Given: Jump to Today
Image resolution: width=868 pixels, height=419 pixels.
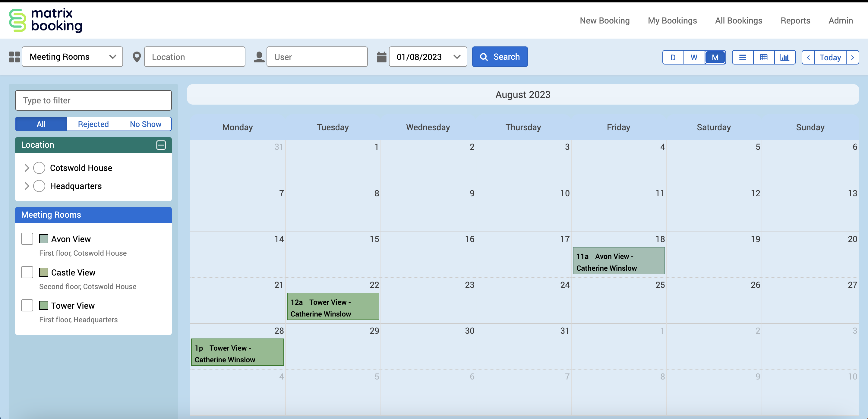Looking at the screenshot, I should (830, 57).
